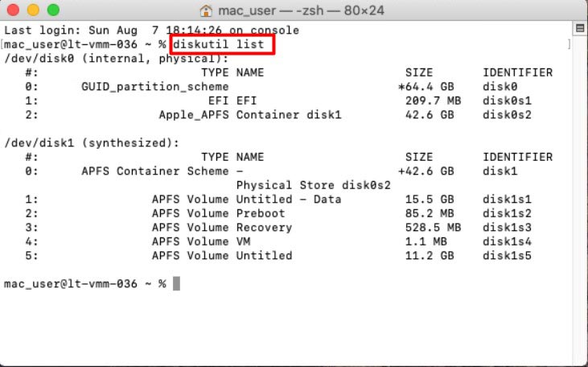588x367 pixels.
Task: Click the block cursor at the last prompt
Action: click(x=176, y=284)
